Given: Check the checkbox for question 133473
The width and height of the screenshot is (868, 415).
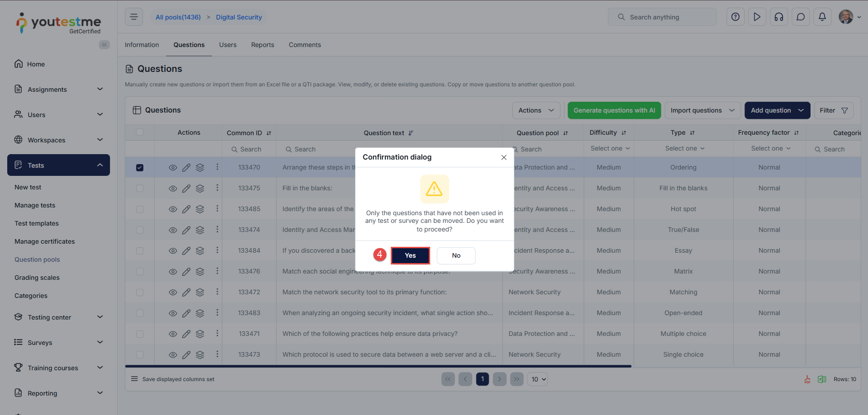Looking at the screenshot, I should 140,355.
